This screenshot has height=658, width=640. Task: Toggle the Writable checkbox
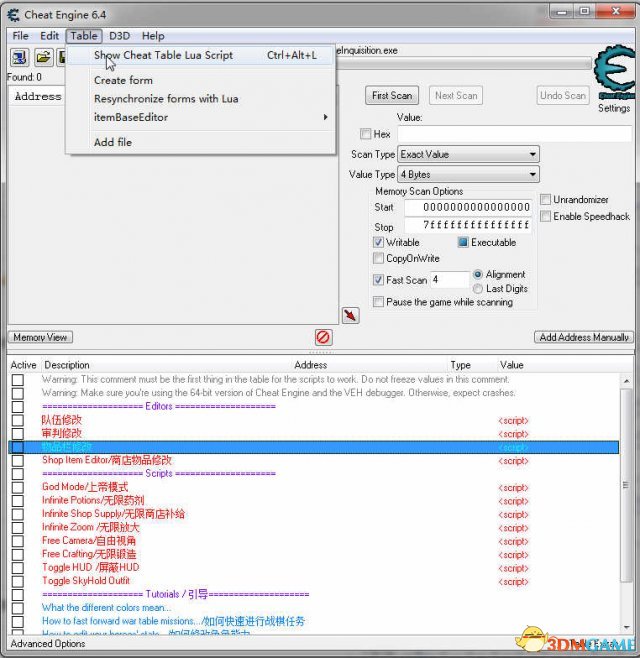(378, 242)
